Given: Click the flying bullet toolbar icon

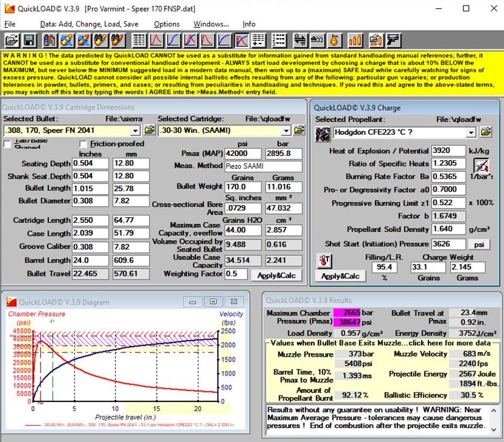Looking at the screenshot, I should [317, 41].
